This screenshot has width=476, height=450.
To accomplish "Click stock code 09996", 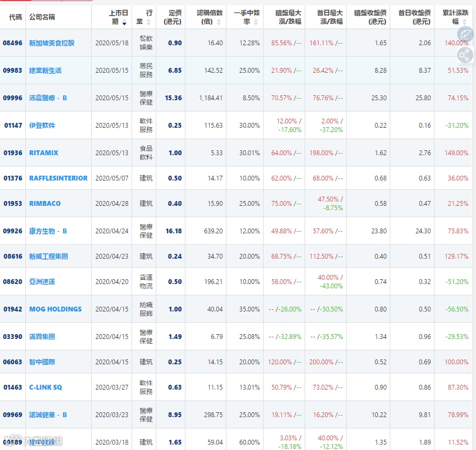I will click(12, 98).
